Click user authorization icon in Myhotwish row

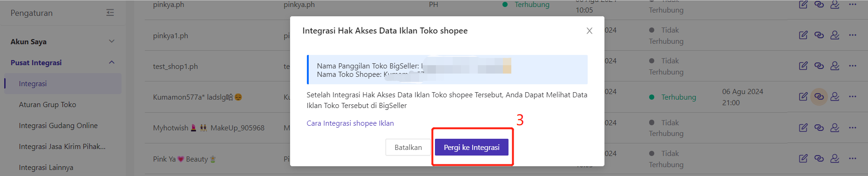pyautogui.click(x=835, y=128)
